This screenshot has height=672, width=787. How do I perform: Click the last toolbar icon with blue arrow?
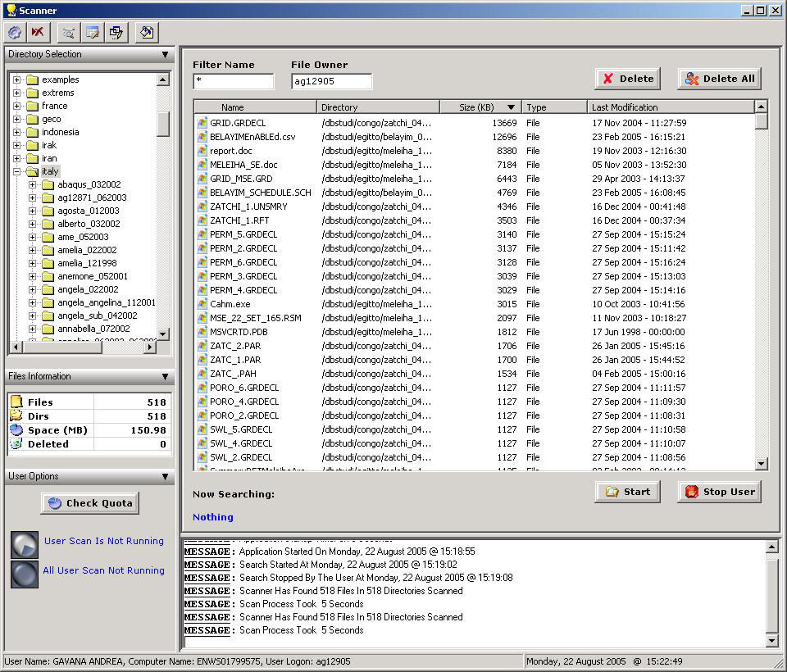(146, 33)
